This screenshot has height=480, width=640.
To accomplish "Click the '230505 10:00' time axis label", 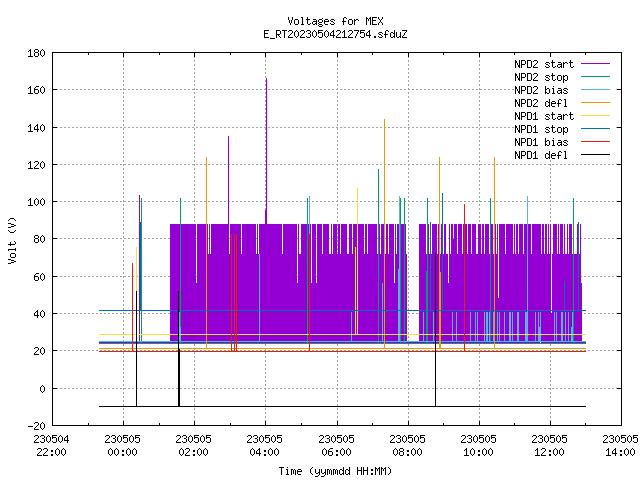I will click(x=478, y=446).
